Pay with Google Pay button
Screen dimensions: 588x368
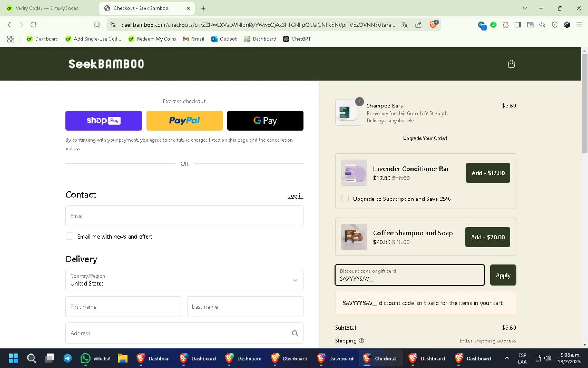[265, 120]
